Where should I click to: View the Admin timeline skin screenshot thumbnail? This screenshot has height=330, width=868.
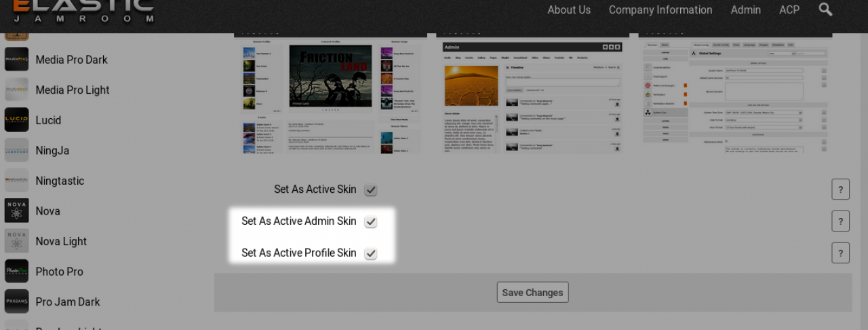532,93
